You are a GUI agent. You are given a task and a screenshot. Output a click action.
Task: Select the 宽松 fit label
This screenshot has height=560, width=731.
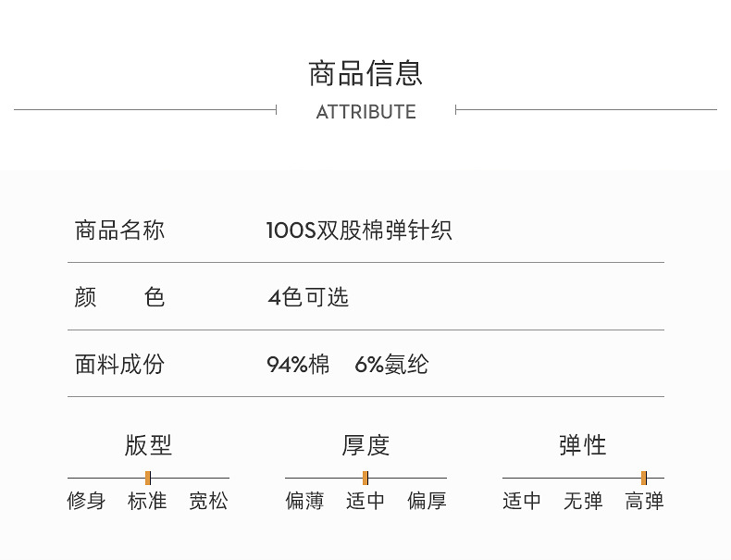[208, 502]
